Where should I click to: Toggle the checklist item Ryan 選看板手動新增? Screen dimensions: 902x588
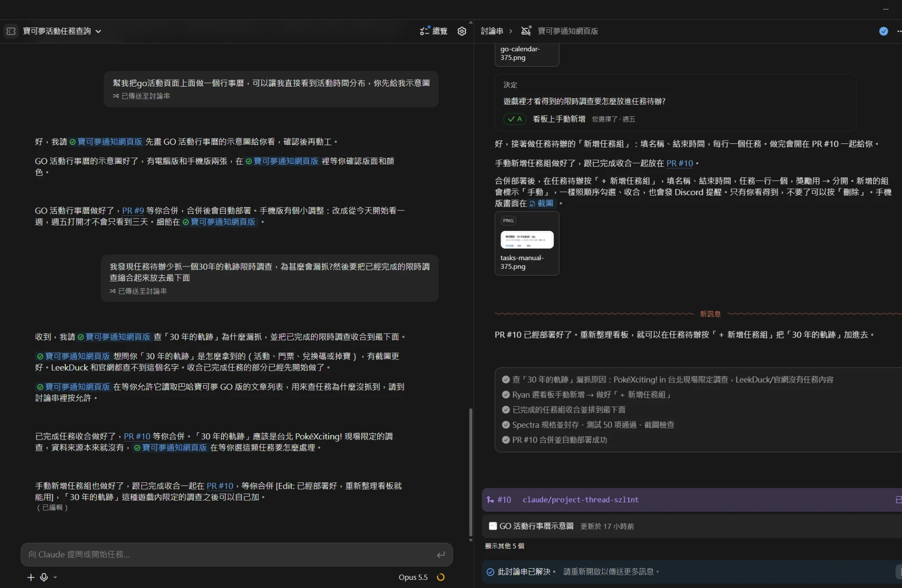(x=506, y=395)
